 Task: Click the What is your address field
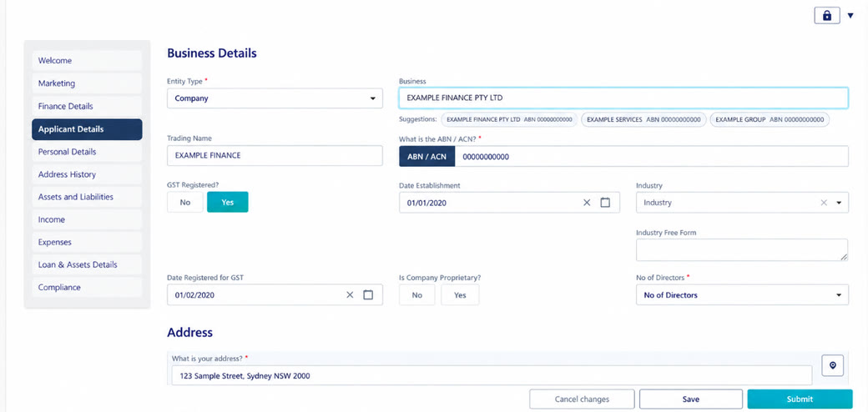pos(492,375)
